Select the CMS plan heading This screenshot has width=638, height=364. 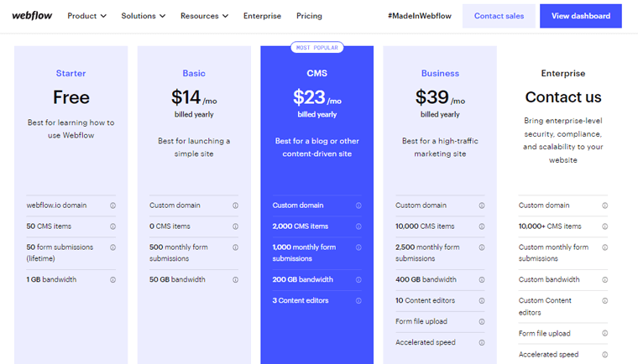tap(317, 73)
